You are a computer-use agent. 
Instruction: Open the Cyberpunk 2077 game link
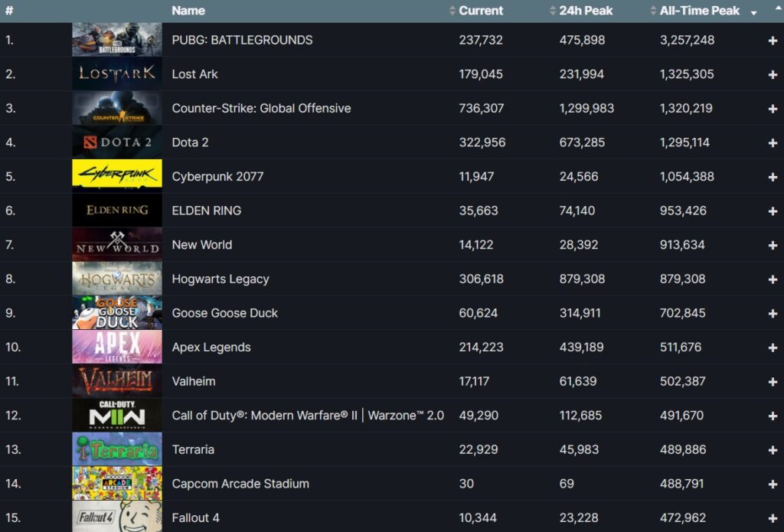(x=217, y=177)
